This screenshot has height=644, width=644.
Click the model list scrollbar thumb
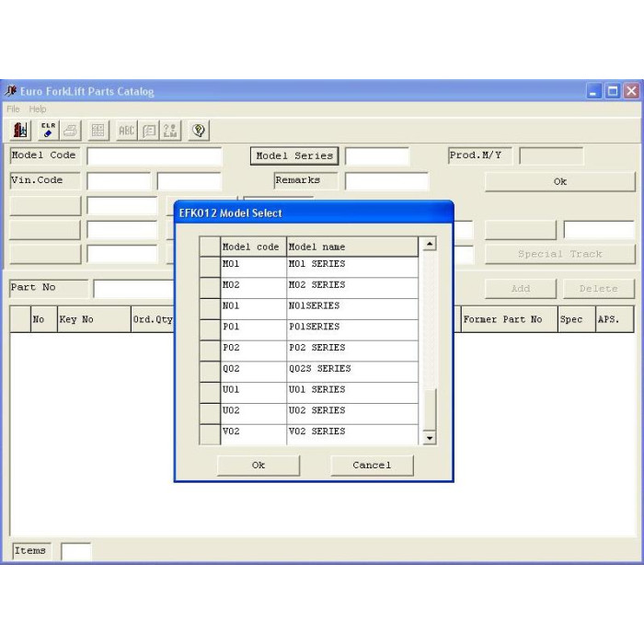(430, 409)
